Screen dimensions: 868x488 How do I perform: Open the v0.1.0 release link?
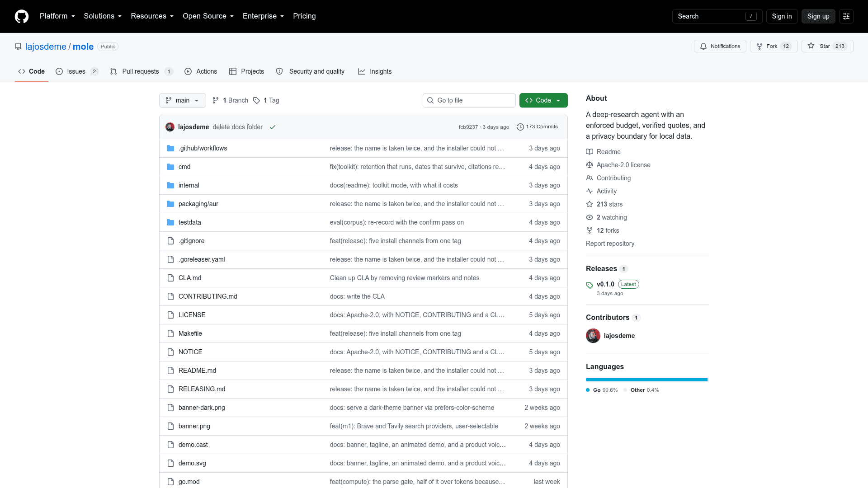pyautogui.click(x=605, y=284)
